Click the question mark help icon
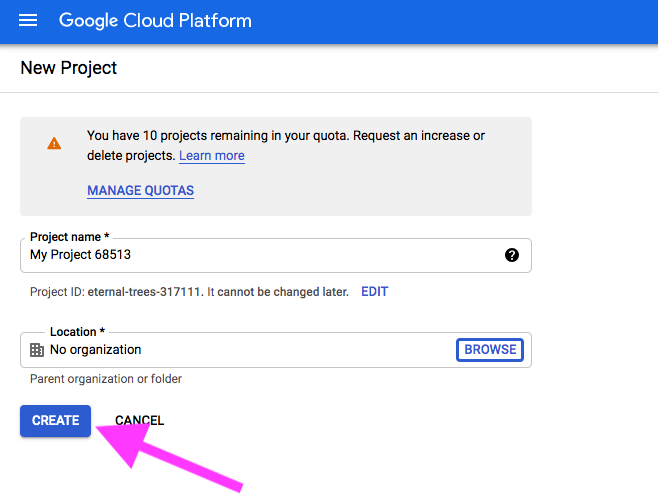 512,255
